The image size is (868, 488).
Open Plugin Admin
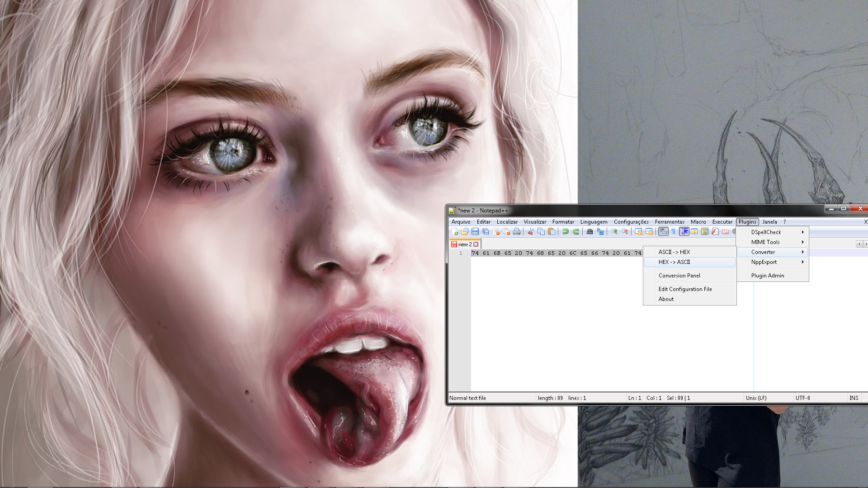[773, 276]
